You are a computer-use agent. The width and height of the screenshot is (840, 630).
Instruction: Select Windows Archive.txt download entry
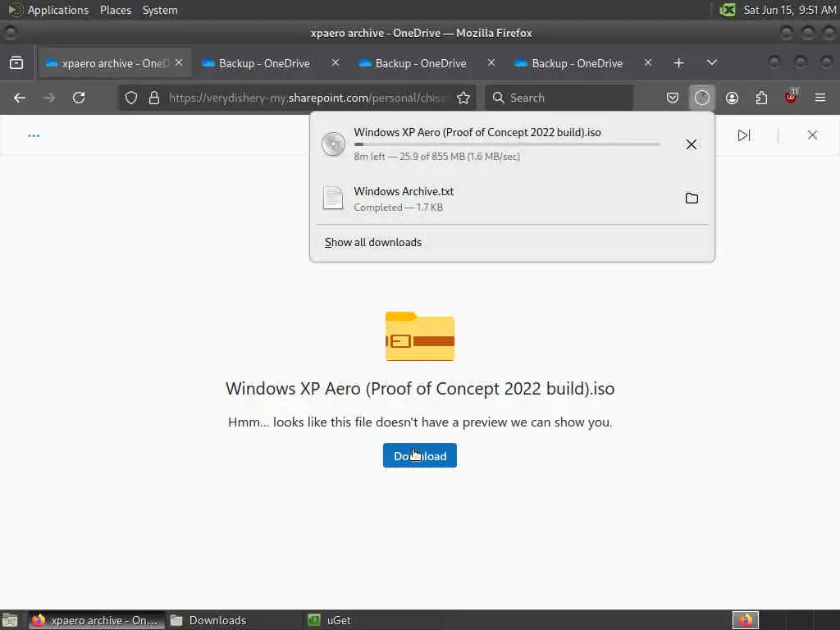coord(512,199)
